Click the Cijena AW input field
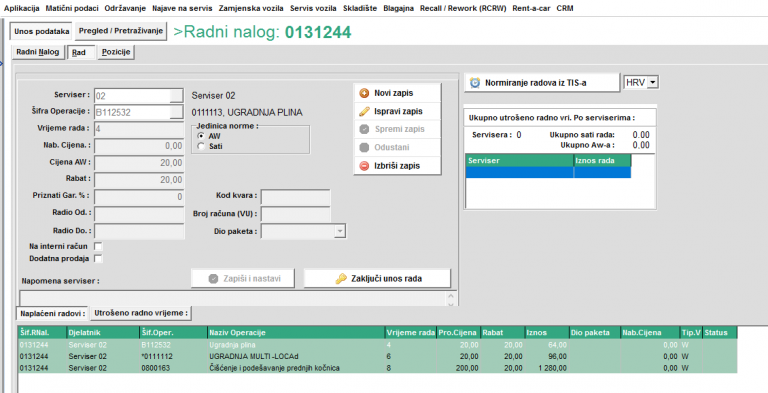The height and width of the screenshot is (393, 768). pos(139,163)
